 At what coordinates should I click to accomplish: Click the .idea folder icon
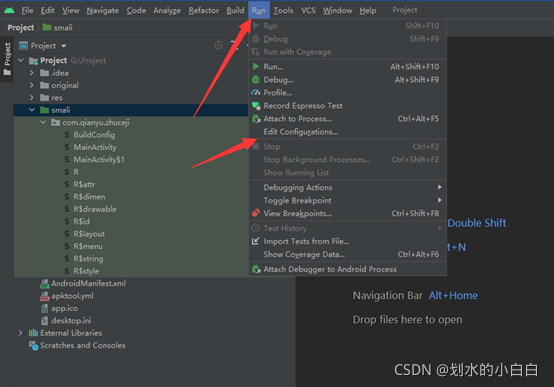(45, 73)
